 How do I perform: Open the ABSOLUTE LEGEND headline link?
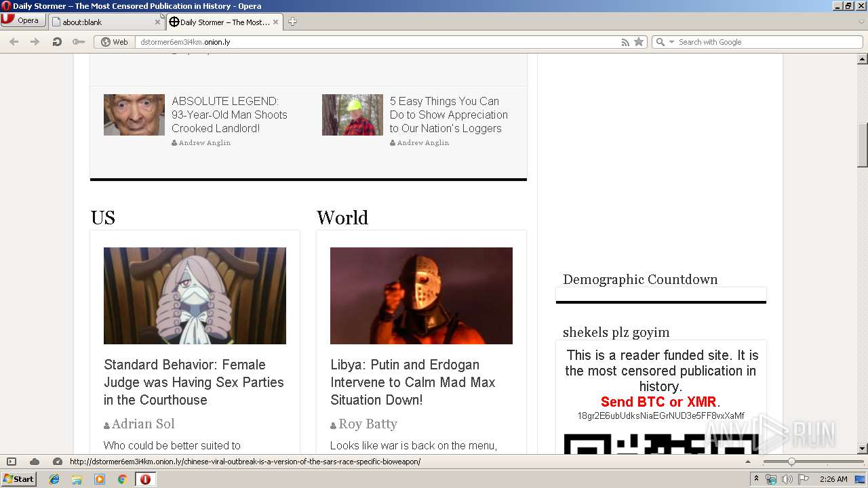(x=229, y=115)
